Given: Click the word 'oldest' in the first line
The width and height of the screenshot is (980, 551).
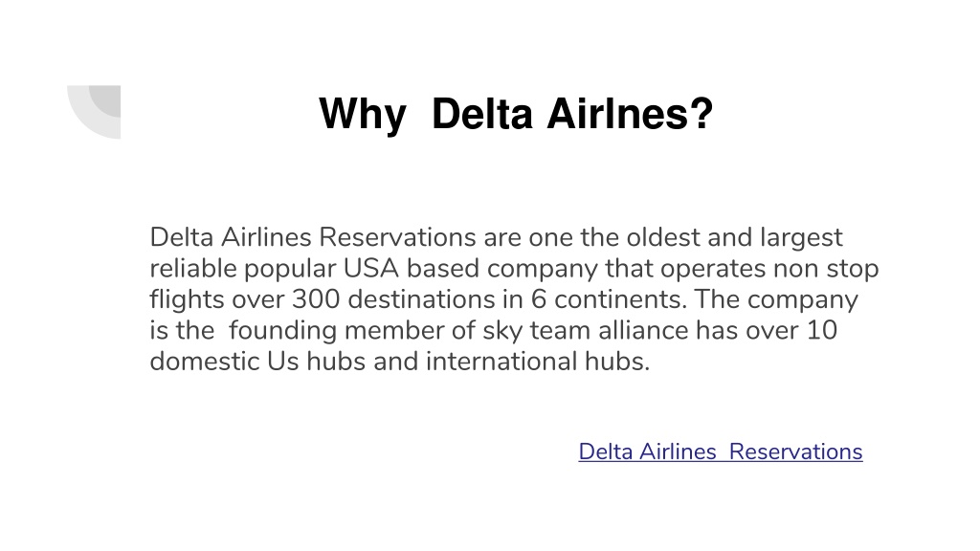Looking at the screenshot, I should point(663,237).
